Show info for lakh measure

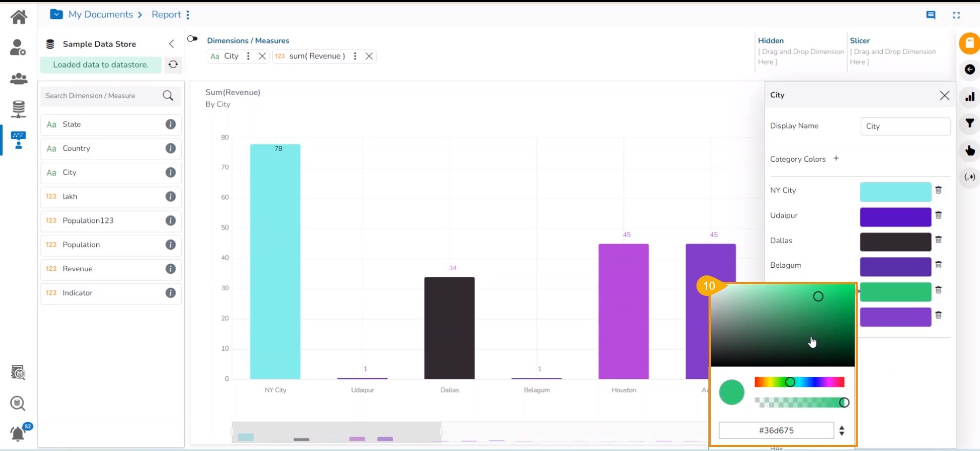171,197
